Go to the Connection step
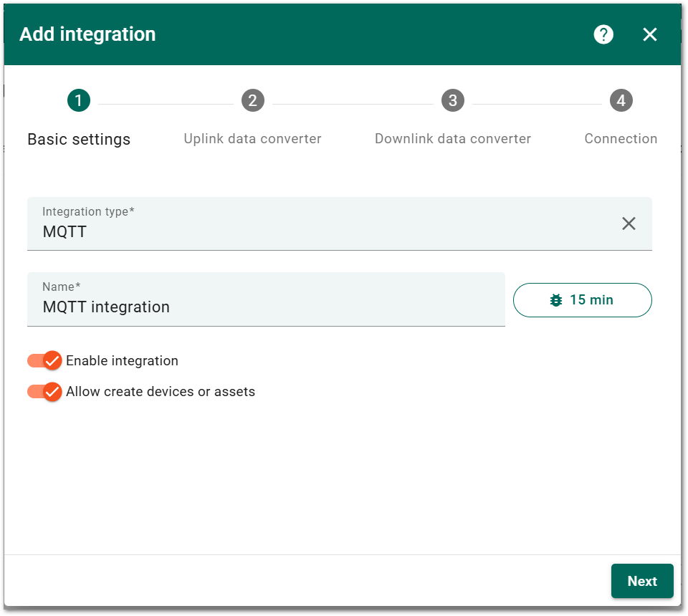 [621, 138]
